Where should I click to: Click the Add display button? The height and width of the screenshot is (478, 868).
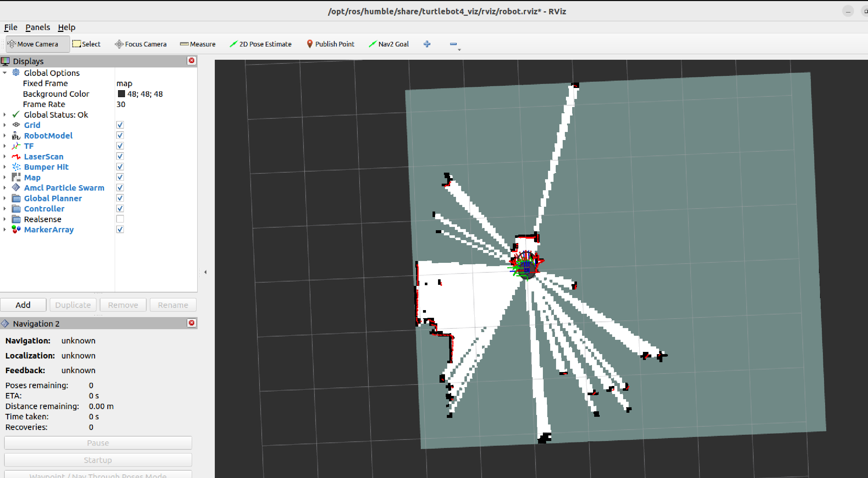tap(23, 305)
